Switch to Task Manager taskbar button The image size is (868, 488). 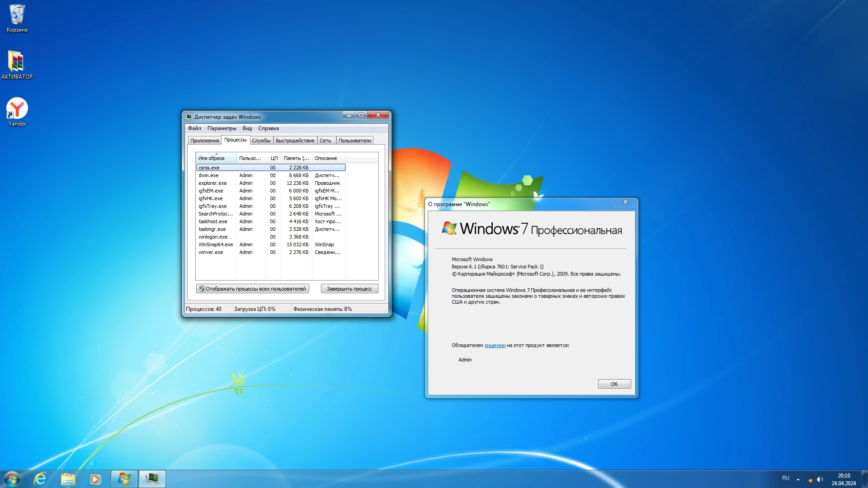(x=152, y=479)
